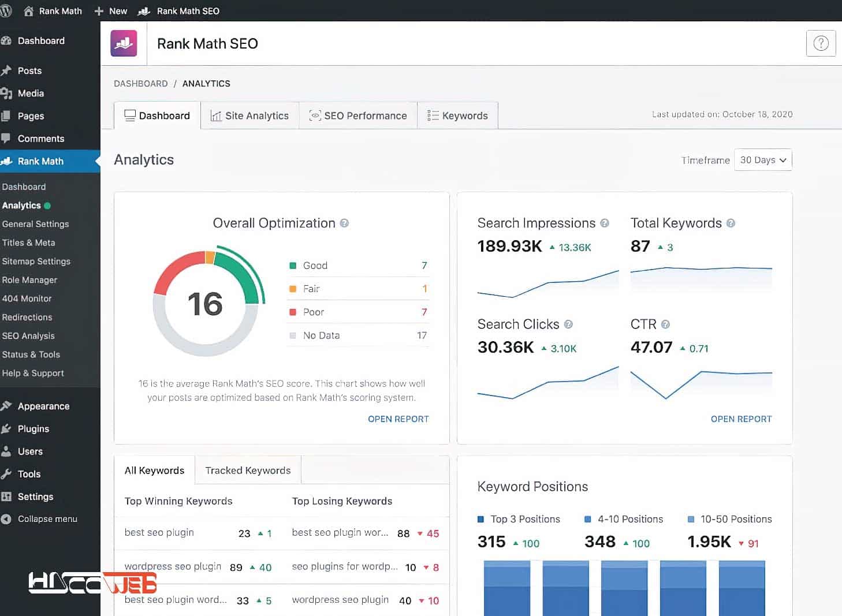Click info icon beside Overall Optimization
842x616 pixels.
point(344,223)
